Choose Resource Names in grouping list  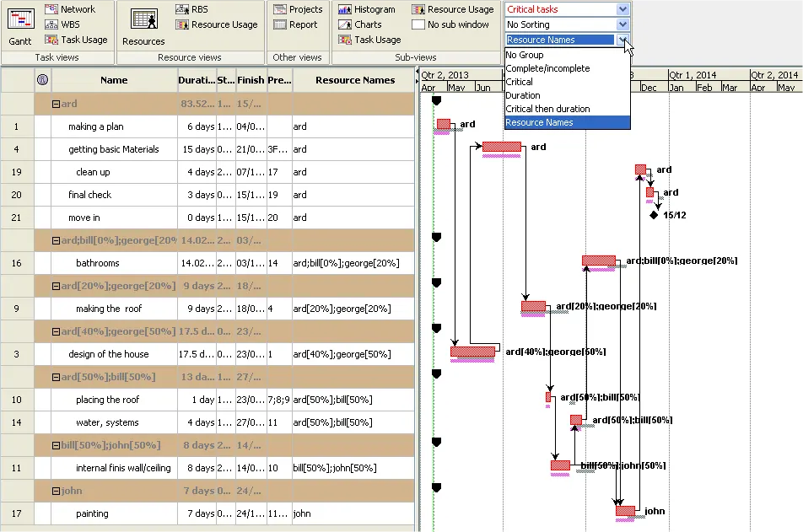[x=568, y=122]
